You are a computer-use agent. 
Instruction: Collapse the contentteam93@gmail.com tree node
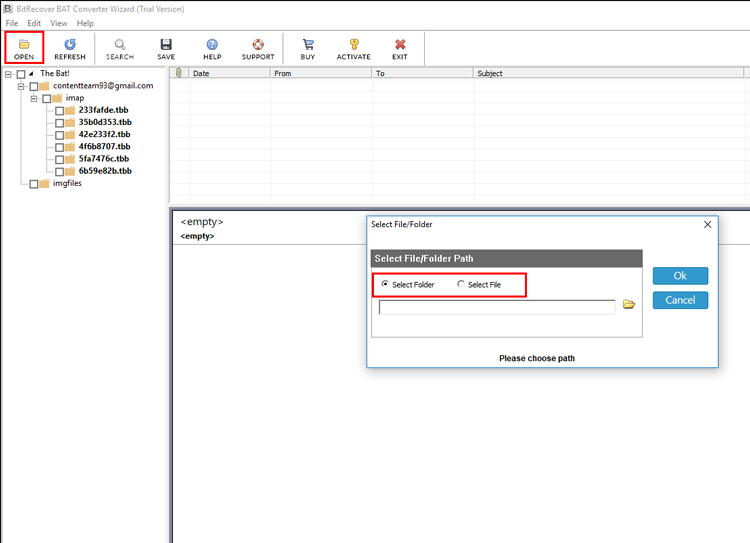21,87
